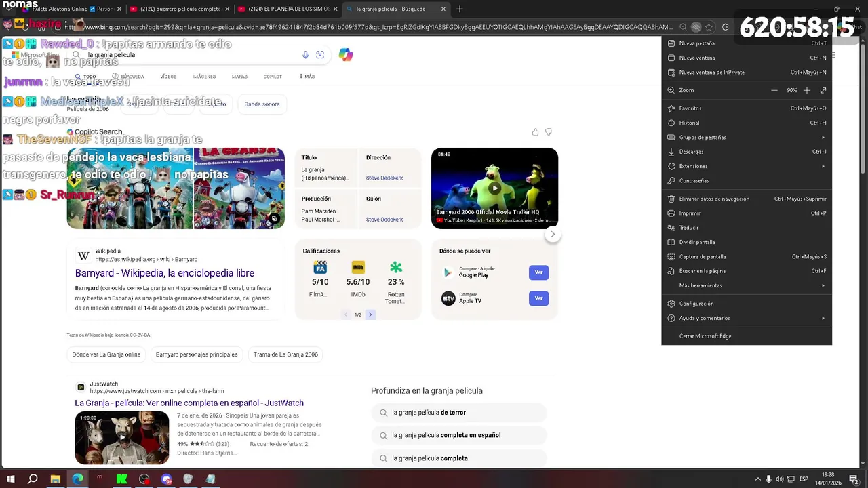Screen dimensions: 868x488
Task: Click the Google Play Ver button
Action: pyautogui.click(x=538, y=272)
